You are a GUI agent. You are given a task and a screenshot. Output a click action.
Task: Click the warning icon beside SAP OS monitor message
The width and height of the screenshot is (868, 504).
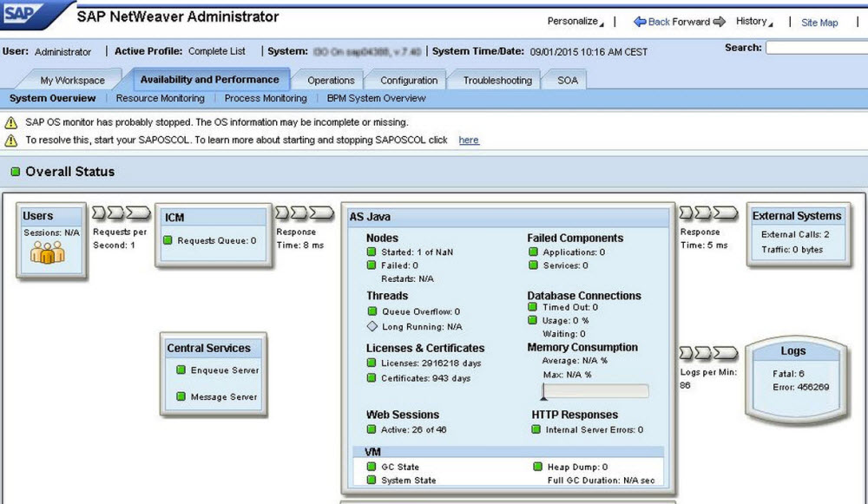[10, 122]
